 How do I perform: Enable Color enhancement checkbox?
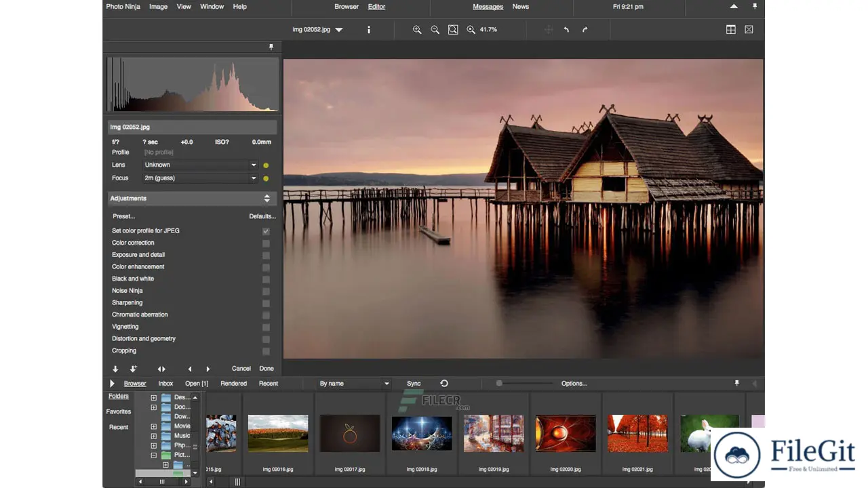(266, 267)
